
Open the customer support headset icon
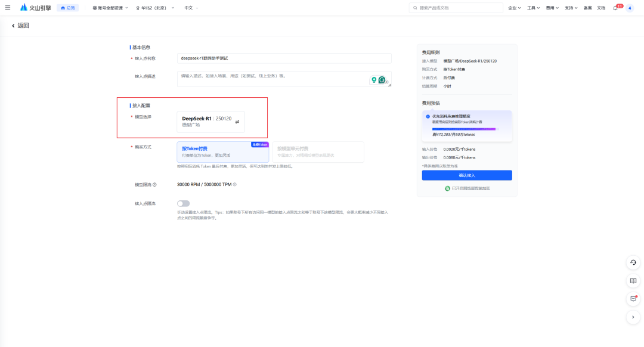(x=633, y=262)
